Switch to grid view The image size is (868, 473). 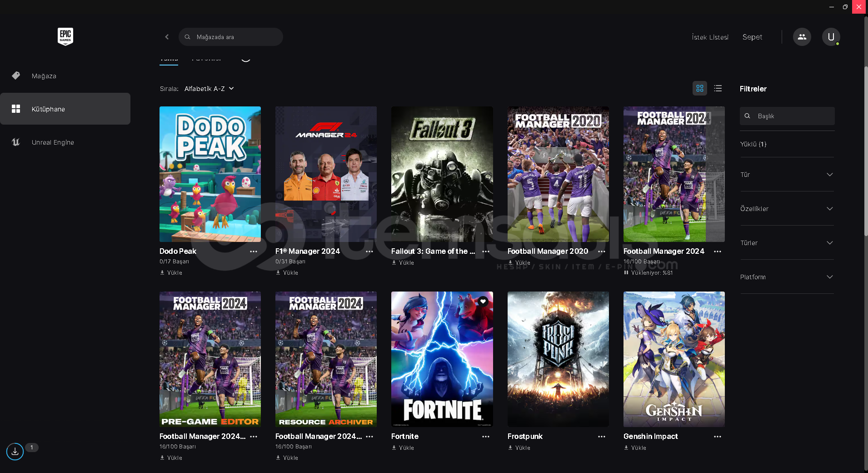(x=700, y=88)
